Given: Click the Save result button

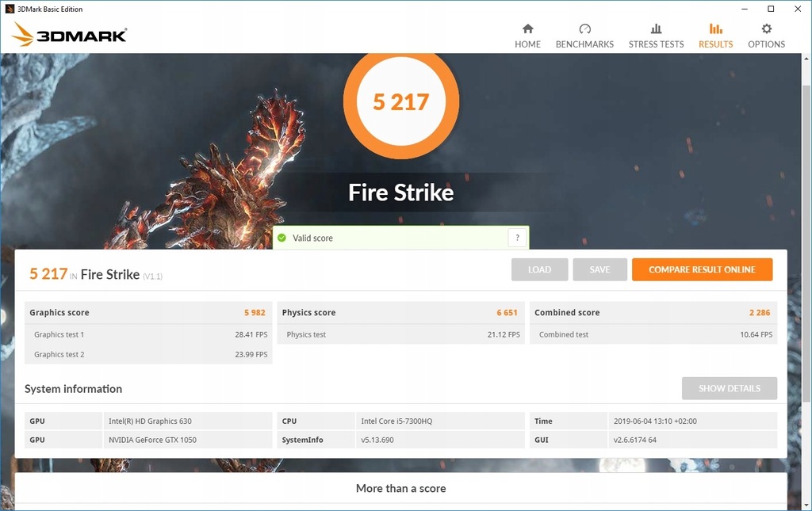Looking at the screenshot, I should point(599,269).
